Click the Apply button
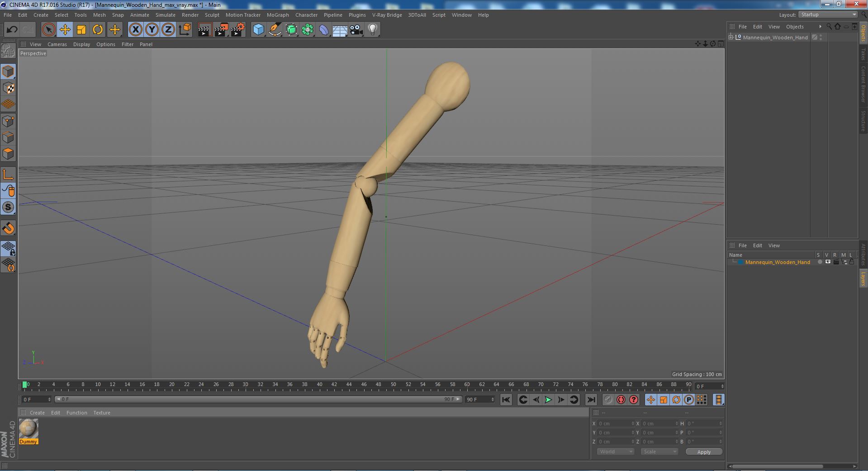 (x=704, y=452)
